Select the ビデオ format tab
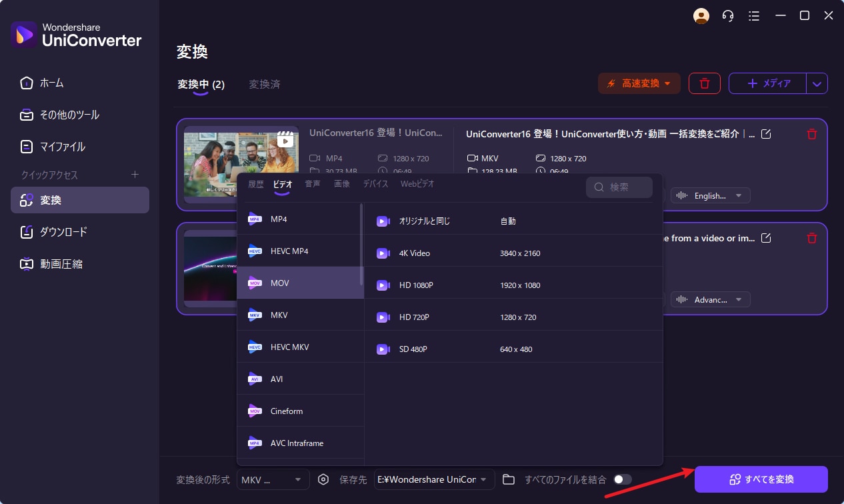The width and height of the screenshot is (844, 504). point(283,184)
